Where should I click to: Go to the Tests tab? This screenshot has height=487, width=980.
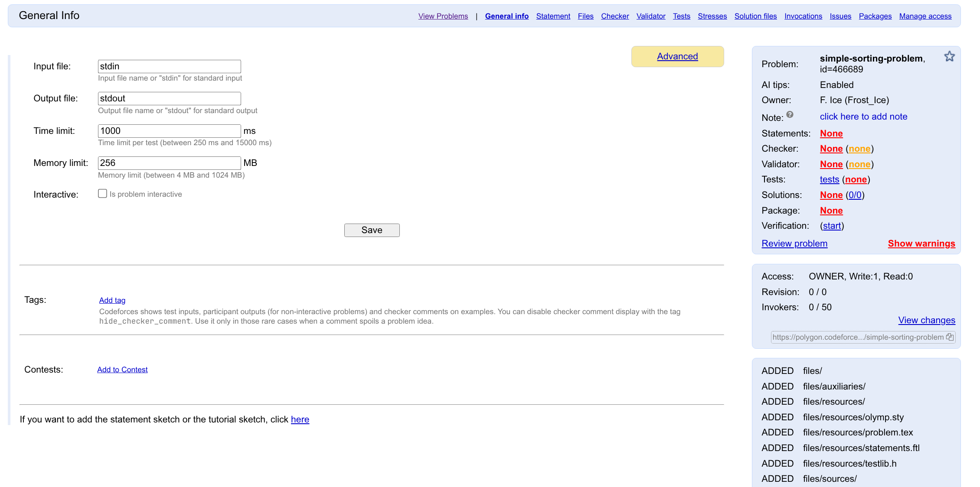681,16
